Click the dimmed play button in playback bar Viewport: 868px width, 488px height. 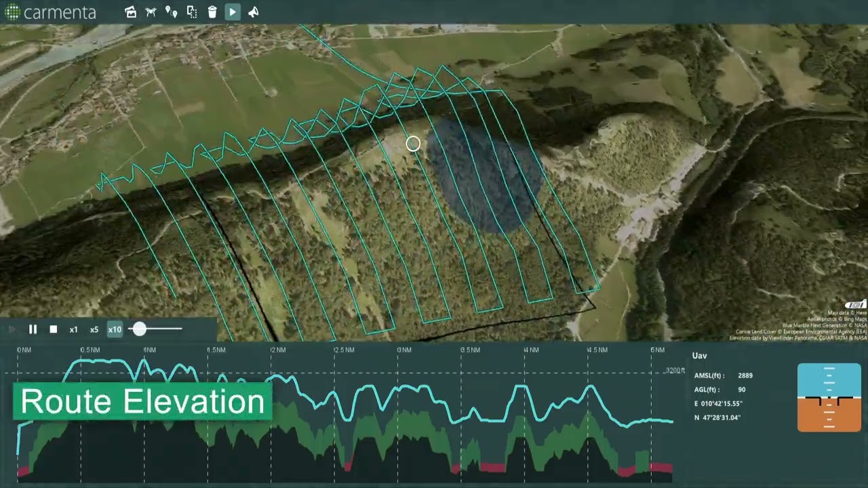click(12, 329)
